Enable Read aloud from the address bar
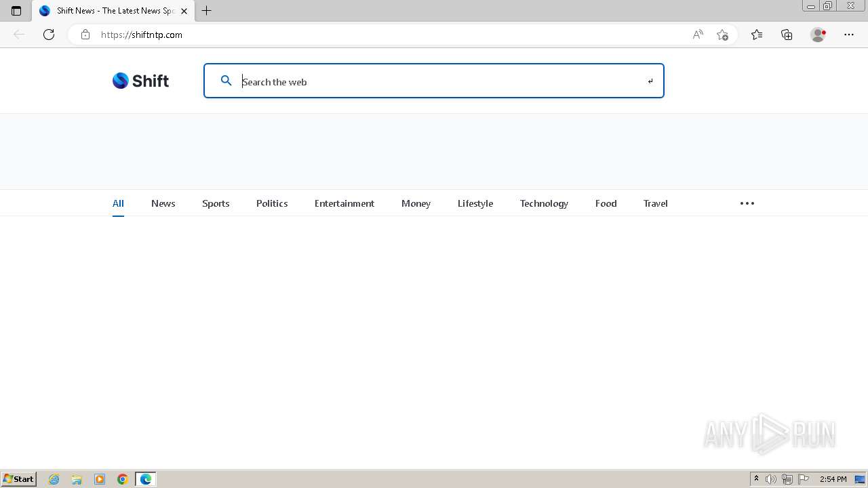The width and height of the screenshot is (868, 488). [698, 35]
